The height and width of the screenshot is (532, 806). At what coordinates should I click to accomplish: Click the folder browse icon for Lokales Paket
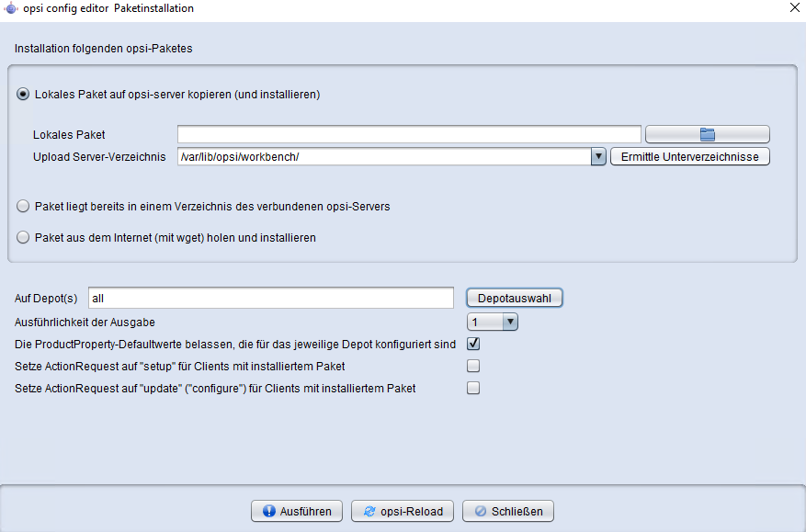(708, 135)
